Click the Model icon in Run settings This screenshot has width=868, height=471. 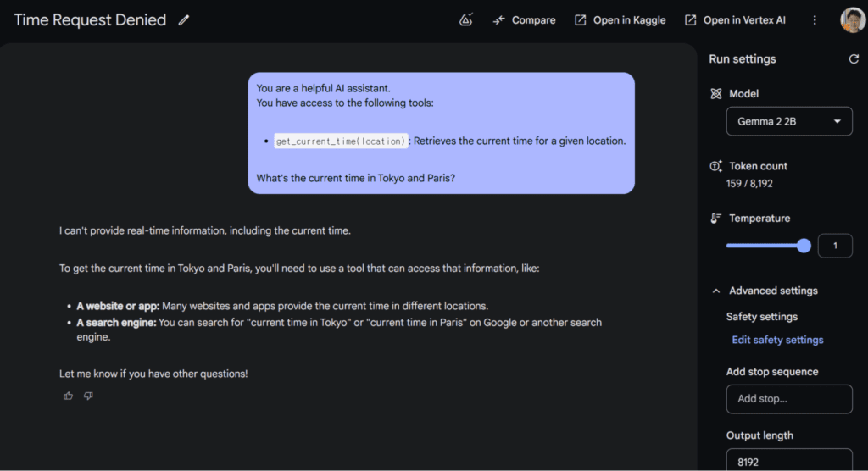pyautogui.click(x=716, y=94)
